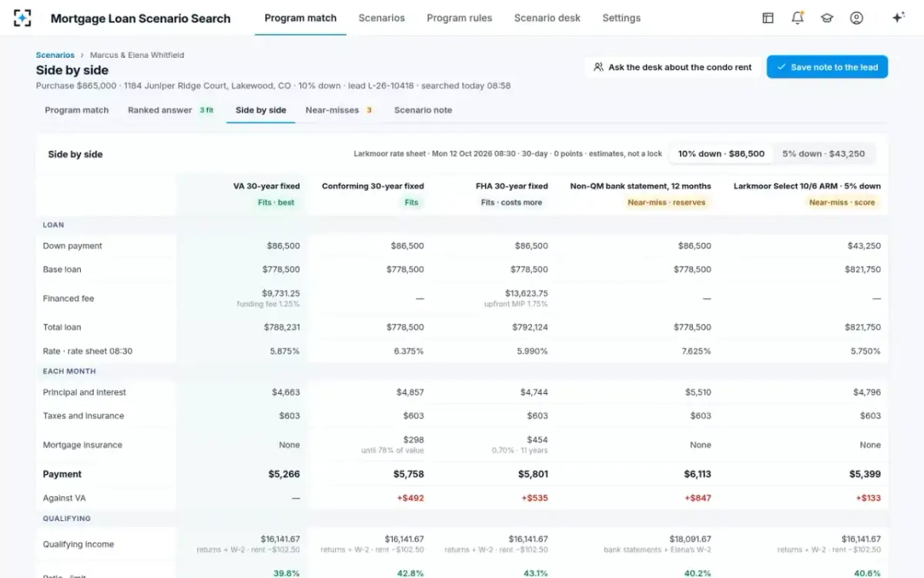Select the Side by side tab
Viewport: 924px width, 578px height.
tap(261, 110)
